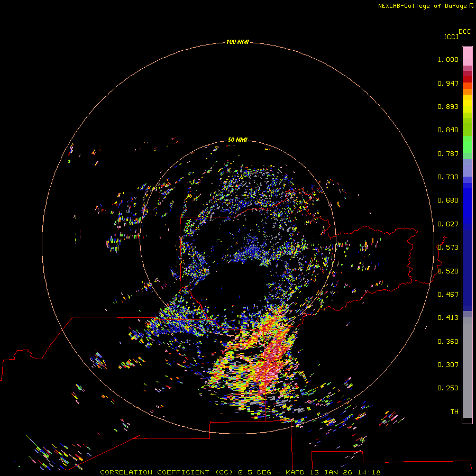The image size is (476, 476).
Task: Click the 0.680 value on the color scale
Action: (448, 200)
